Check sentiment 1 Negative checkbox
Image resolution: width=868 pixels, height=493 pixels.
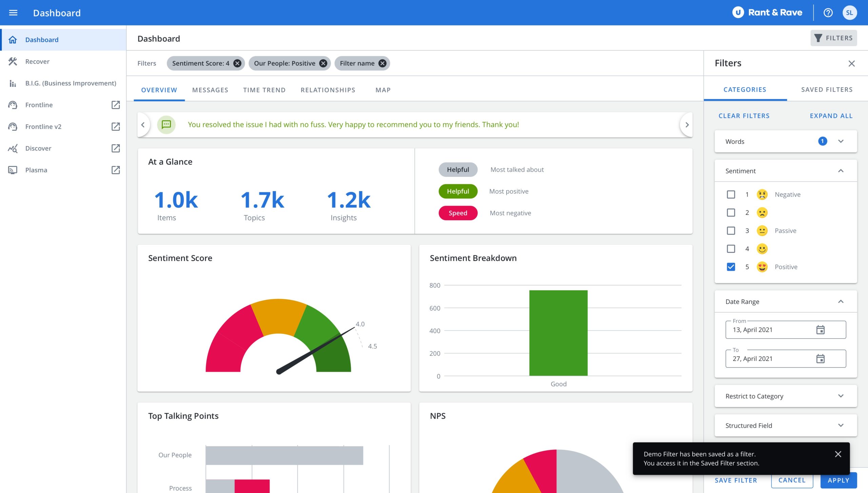pos(731,194)
